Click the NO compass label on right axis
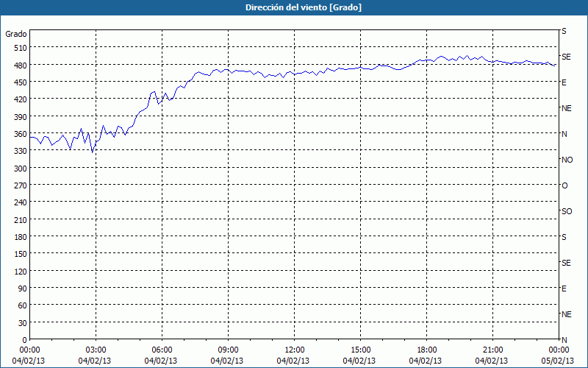Image resolution: width=588 pixels, height=368 pixels. click(x=567, y=160)
